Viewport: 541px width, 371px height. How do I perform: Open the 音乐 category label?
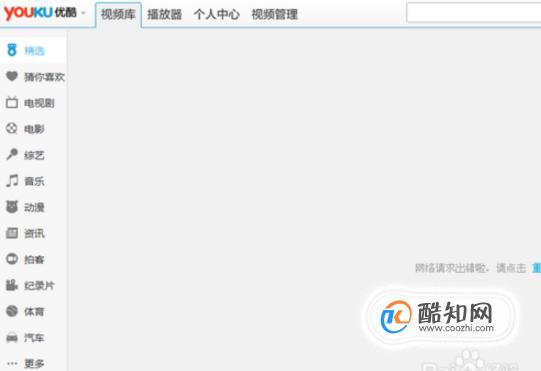click(34, 181)
